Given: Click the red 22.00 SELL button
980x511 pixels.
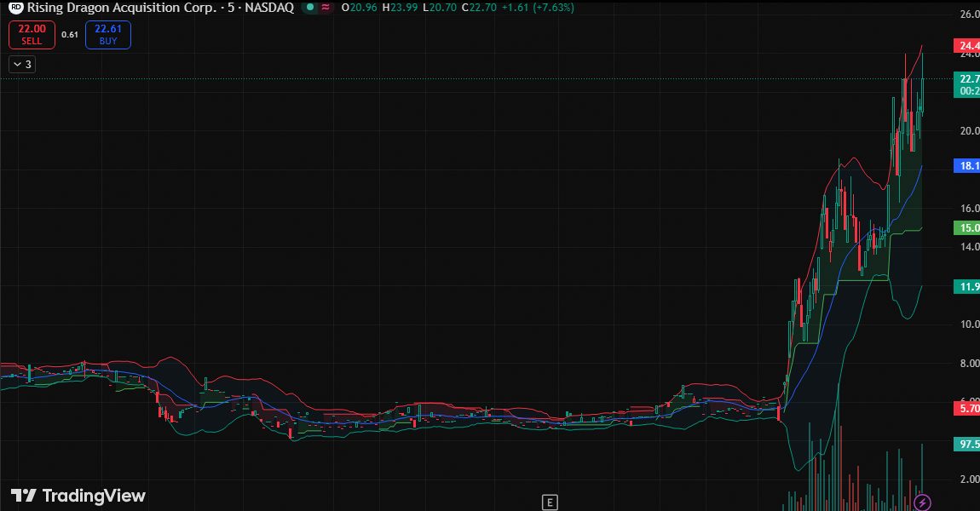Looking at the screenshot, I should [32, 34].
